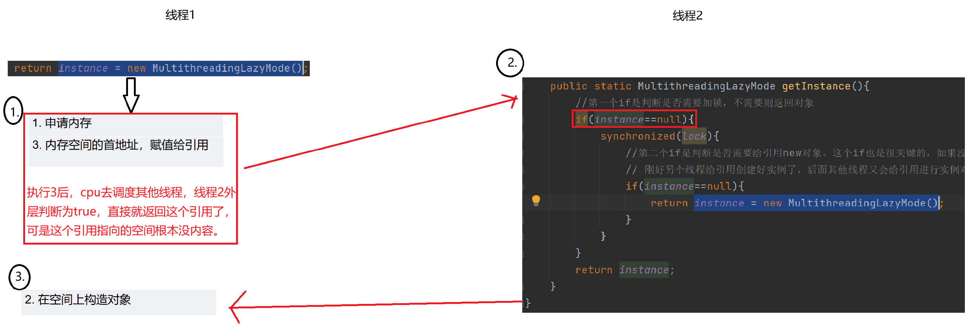The image size is (980, 326).
Task: Click getInstance method name in signature
Action: pyautogui.click(x=815, y=86)
